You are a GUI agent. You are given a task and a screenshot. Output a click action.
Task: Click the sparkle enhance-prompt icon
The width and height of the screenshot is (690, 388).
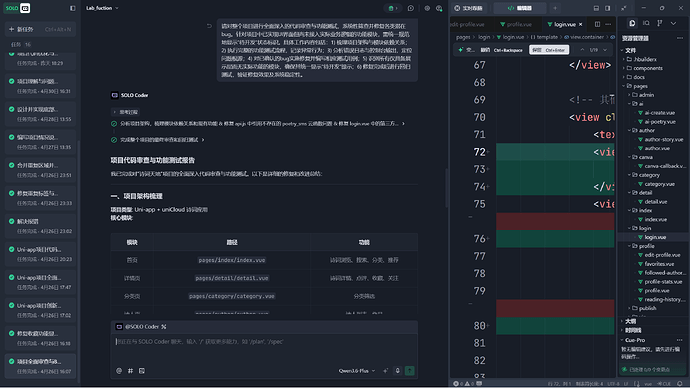coord(385,371)
